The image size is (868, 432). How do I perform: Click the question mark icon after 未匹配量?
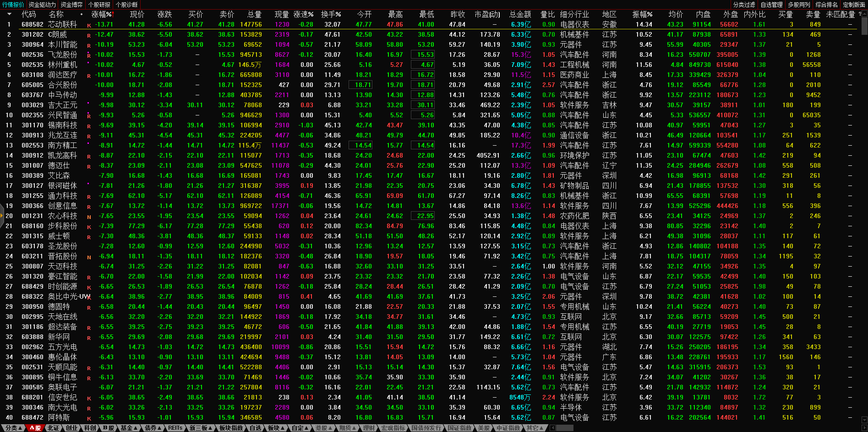pyautogui.click(x=860, y=14)
